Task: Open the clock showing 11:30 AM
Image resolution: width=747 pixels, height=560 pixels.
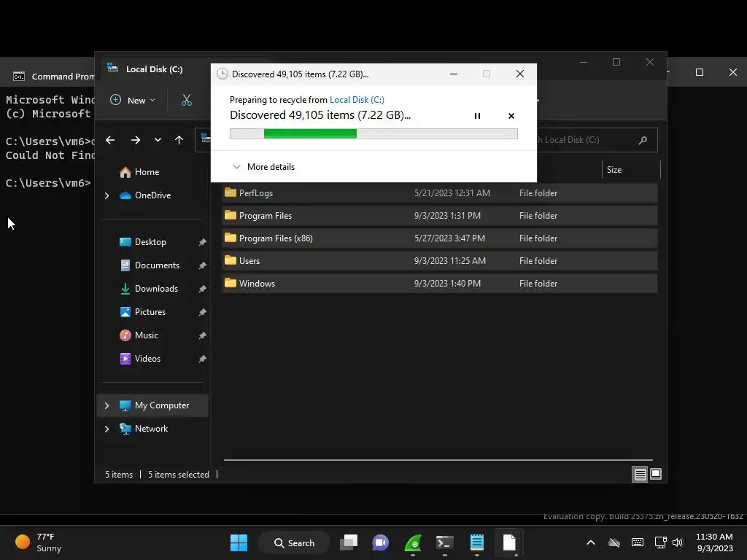Action: pos(715,542)
